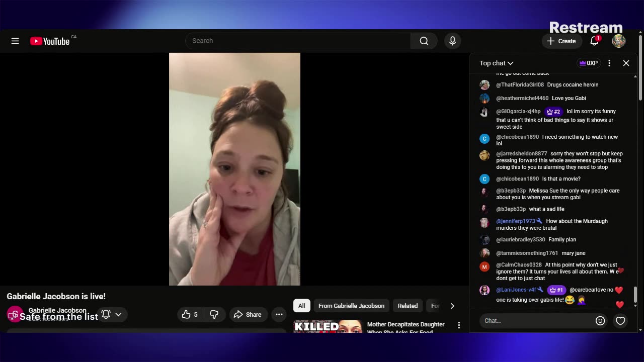Open video more actions menu
Viewport: 644px width, 362px height.
pyautogui.click(x=279, y=314)
